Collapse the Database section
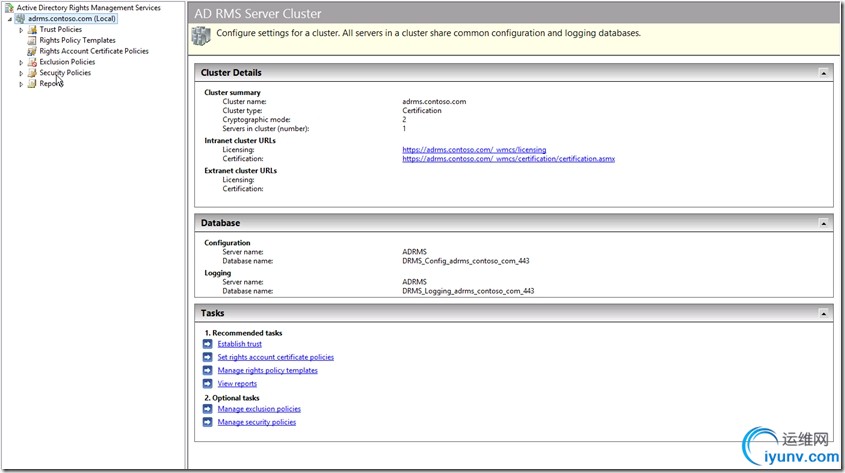 823,223
